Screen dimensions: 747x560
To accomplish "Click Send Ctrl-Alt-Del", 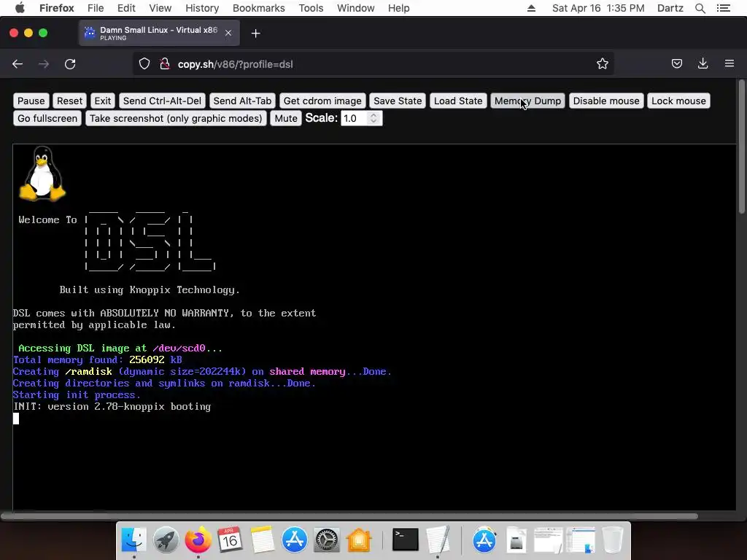I will click(x=162, y=101).
